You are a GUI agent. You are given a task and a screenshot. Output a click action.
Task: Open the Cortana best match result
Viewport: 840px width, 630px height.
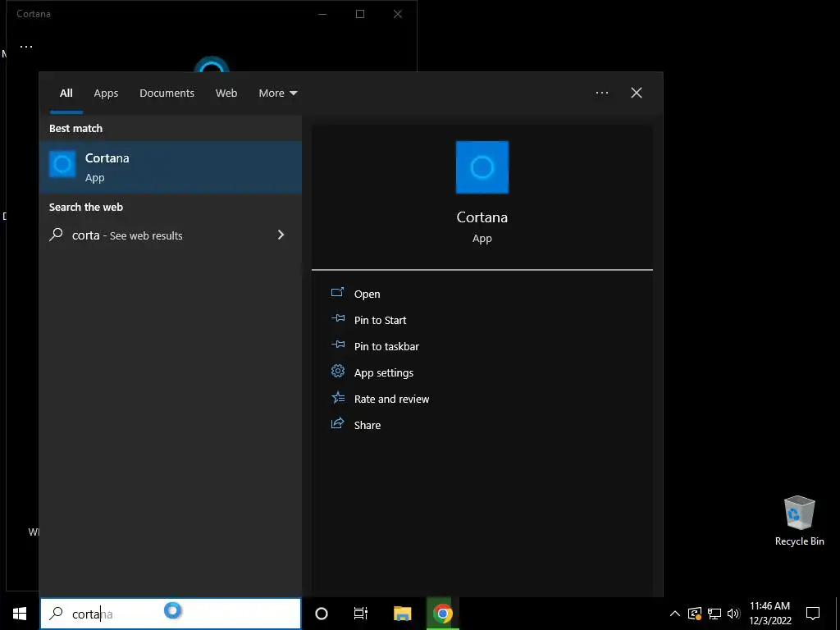click(171, 167)
